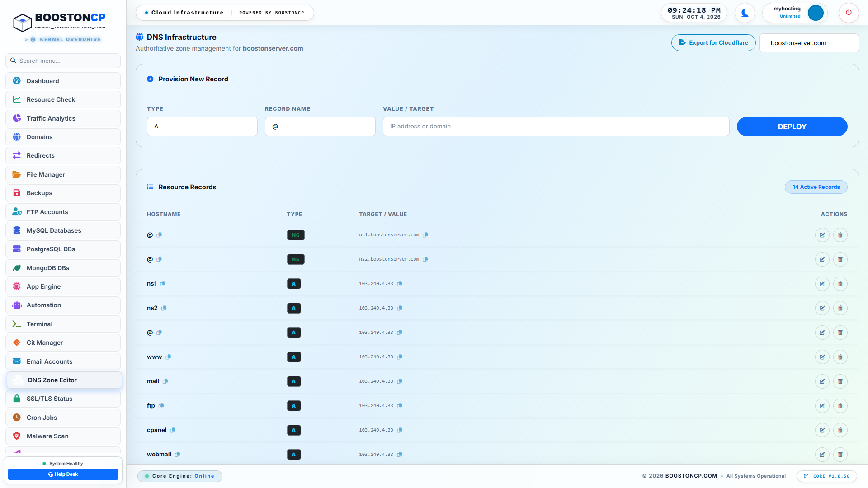Screen dimensions: 868x488
Task: Open Email Accounts sidebar item
Action: (63, 361)
